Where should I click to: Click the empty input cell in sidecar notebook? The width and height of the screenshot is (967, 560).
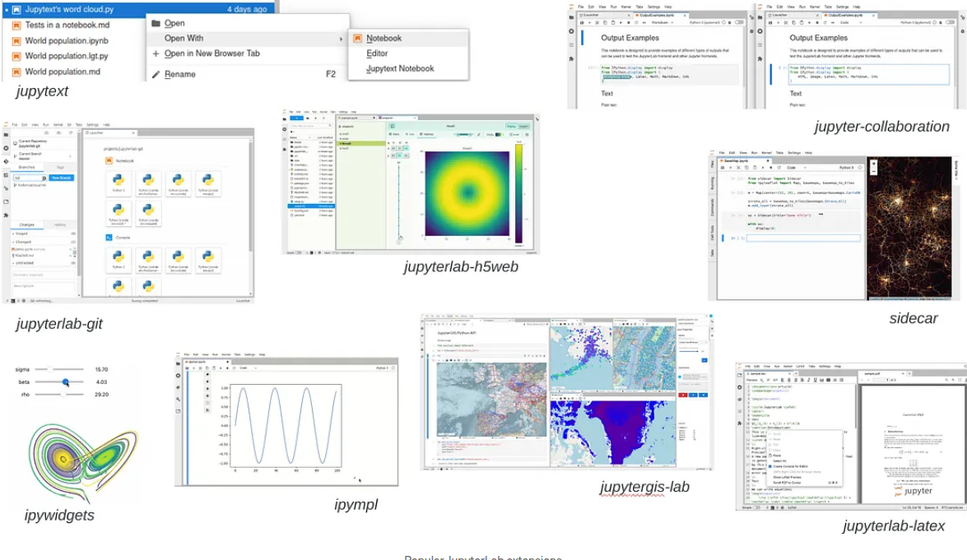pos(803,238)
